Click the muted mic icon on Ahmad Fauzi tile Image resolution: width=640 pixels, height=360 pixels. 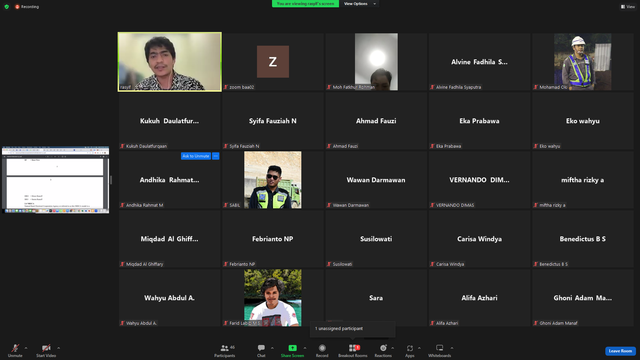pyautogui.click(x=329, y=146)
